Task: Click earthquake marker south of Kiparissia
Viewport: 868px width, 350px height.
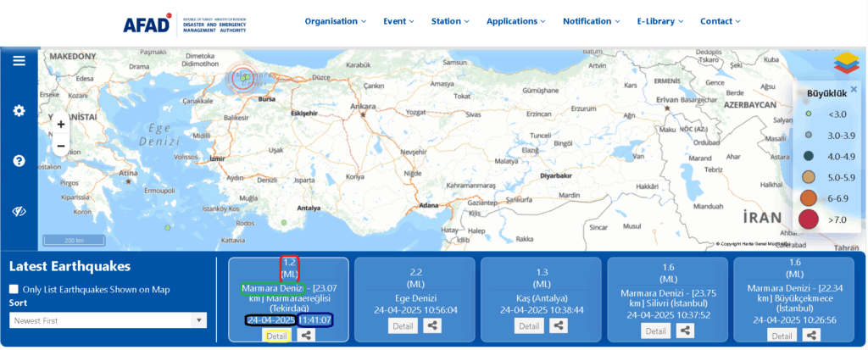Action: pyautogui.click(x=167, y=228)
